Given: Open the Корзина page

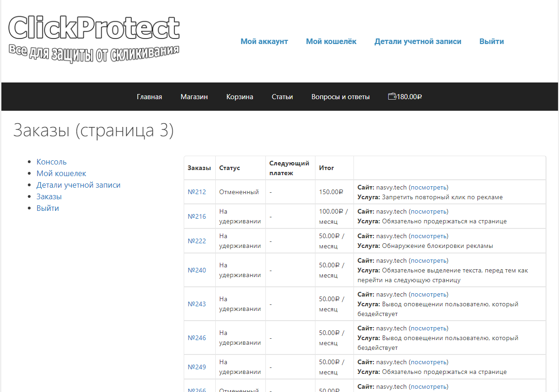Looking at the screenshot, I should click(239, 97).
